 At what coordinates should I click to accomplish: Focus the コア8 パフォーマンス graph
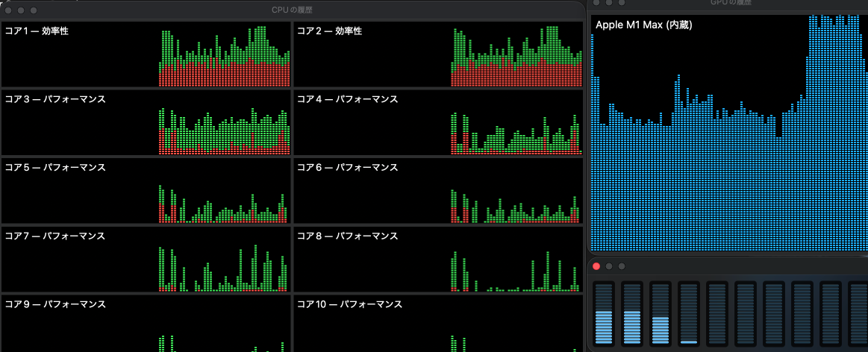tap(438, 259)
